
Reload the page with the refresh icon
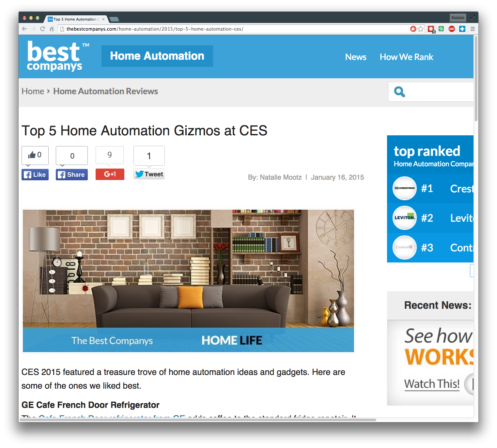[42, 29]
